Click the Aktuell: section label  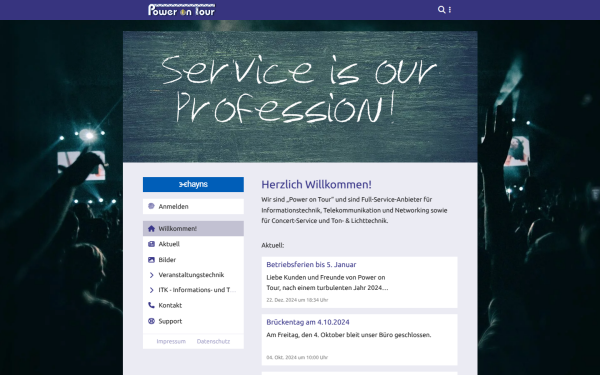point(272,245)
